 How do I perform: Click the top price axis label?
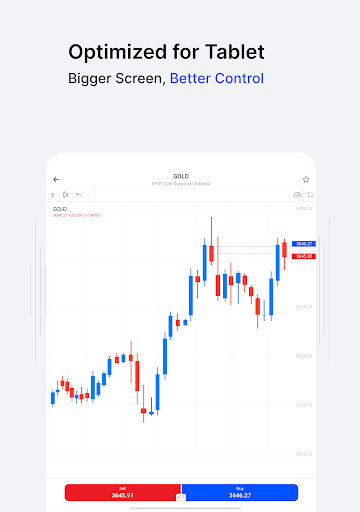(x=304, y=209)
